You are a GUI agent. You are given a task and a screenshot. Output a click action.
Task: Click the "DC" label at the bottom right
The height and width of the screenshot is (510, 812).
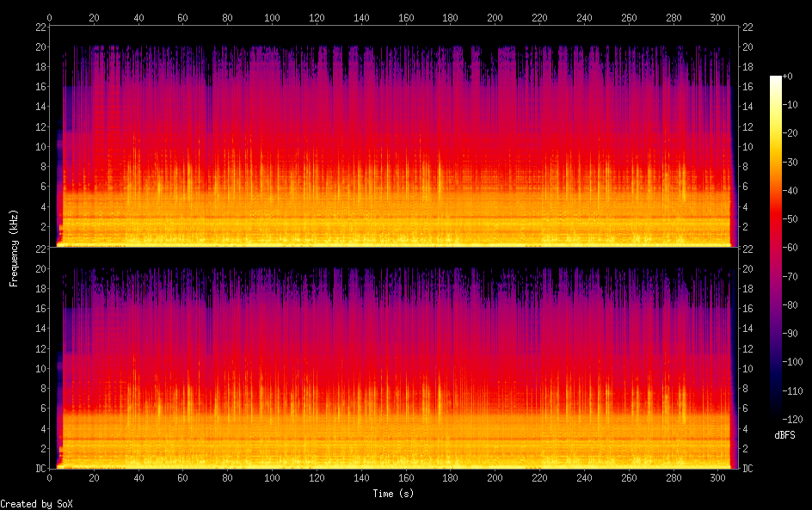[x=748, y=469]
